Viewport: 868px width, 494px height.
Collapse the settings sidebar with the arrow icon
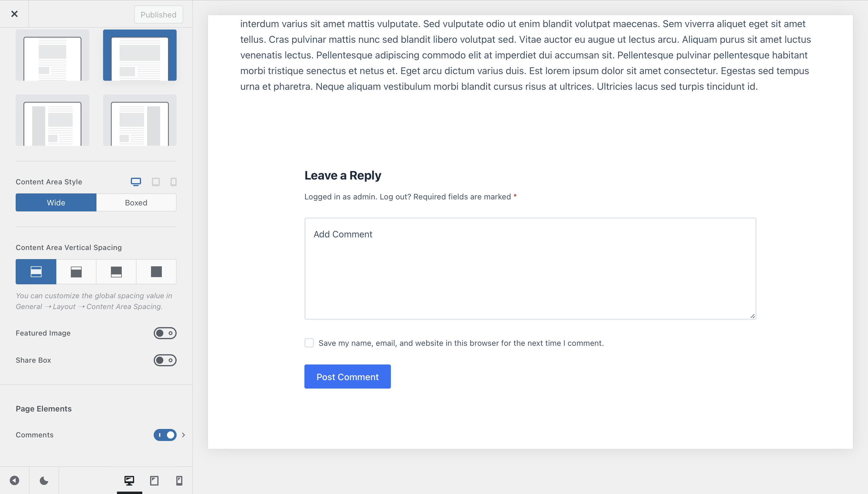click(x=14, y=480)
